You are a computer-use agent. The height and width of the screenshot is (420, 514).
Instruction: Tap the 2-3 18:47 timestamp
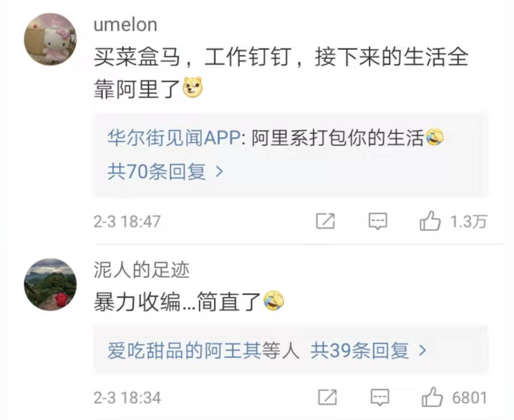click(127, 222)
